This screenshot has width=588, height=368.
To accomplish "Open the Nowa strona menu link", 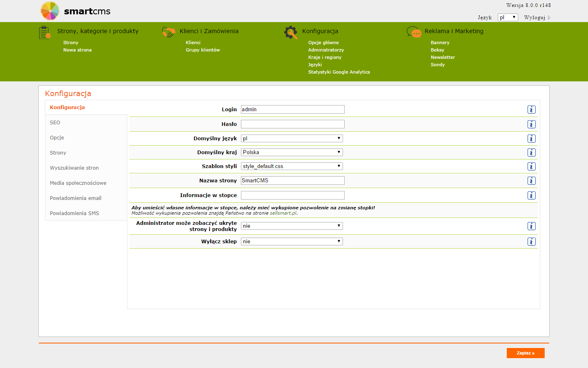I will 77,50.
